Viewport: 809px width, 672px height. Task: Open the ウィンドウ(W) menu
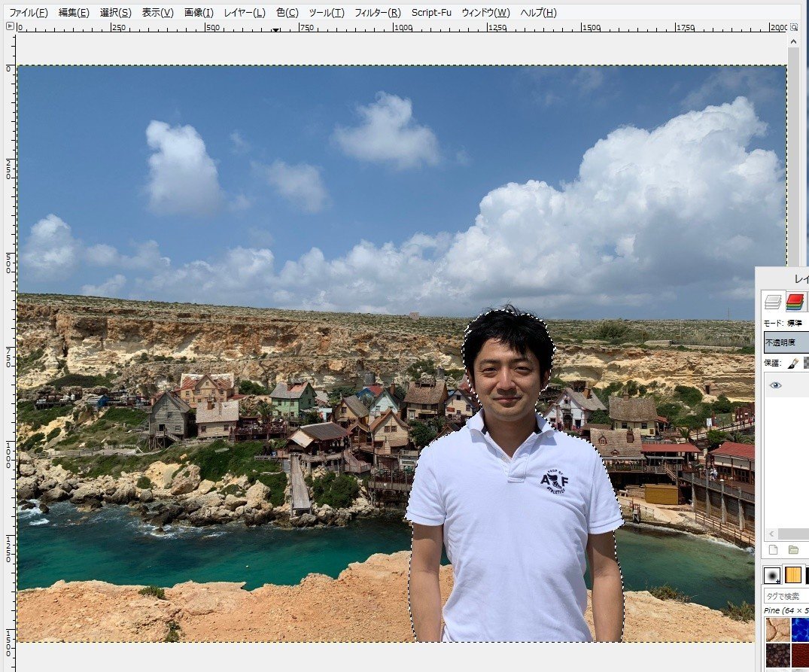point(485,12)
